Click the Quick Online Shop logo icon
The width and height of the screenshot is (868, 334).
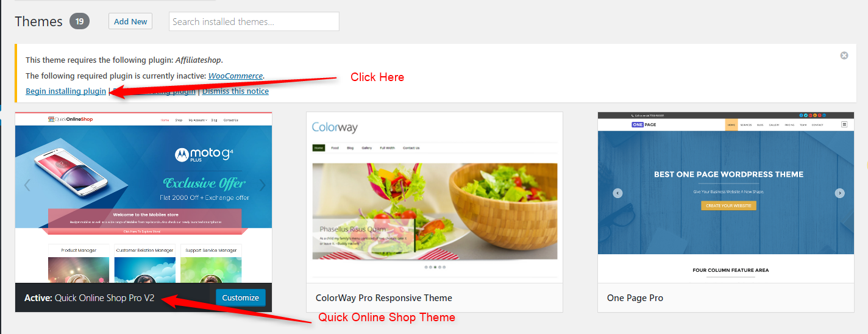(51, 119)
